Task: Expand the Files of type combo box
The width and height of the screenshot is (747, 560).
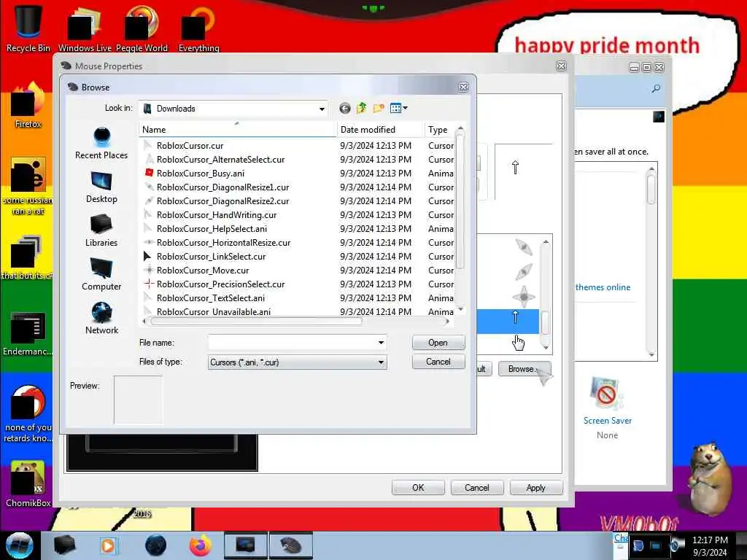Action: coord(298,362)
